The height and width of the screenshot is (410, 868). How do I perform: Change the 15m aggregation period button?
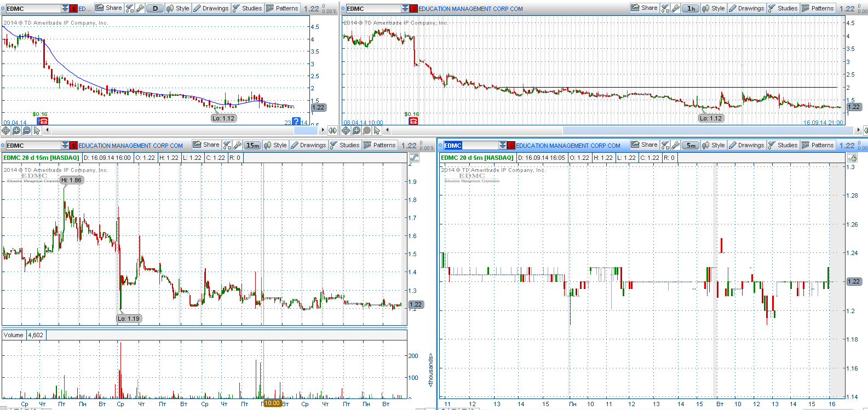tap(253, 145)
